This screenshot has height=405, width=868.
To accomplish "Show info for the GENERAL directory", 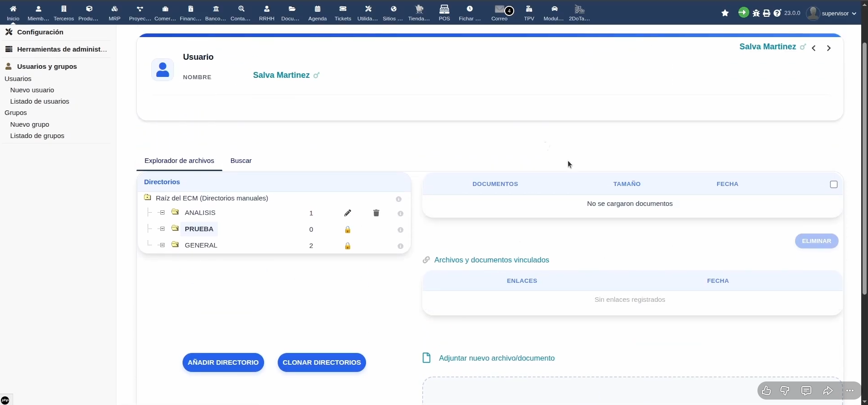I will (x=400, y=246).
